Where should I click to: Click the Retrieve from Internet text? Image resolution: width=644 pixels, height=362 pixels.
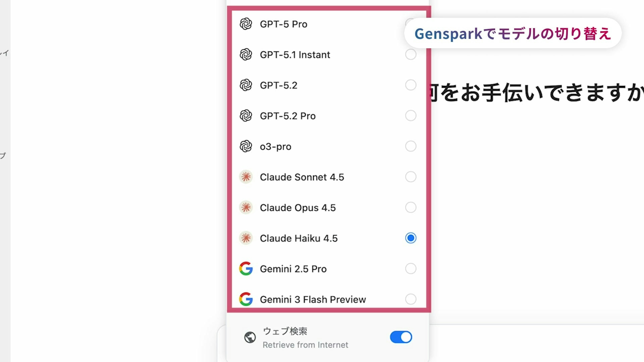tap(305, 345)
